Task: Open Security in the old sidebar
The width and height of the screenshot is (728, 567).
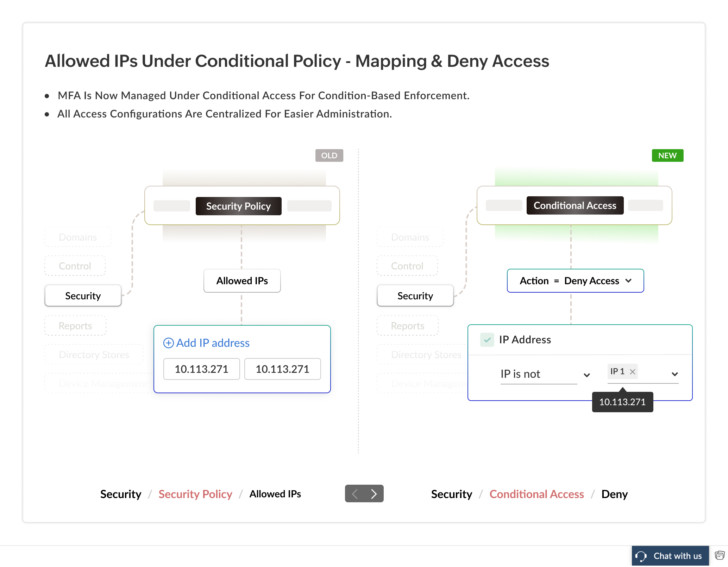Action: click(x=83, y=296)
